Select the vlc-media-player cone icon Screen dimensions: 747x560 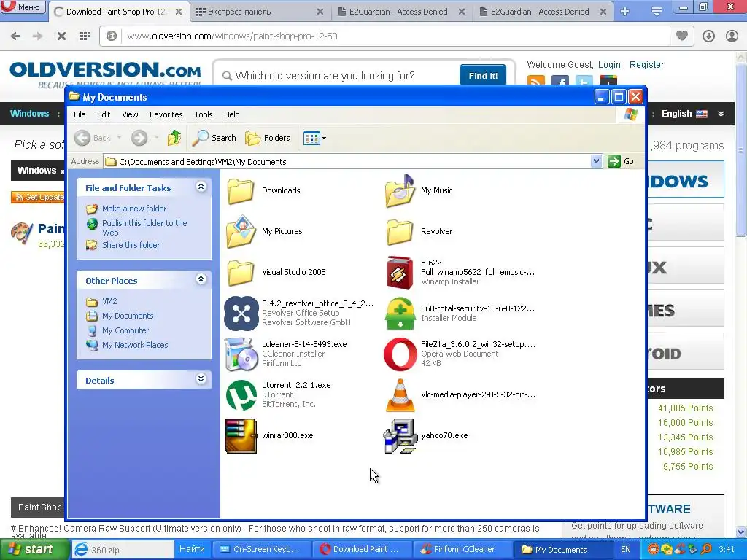[x=400, y=394]
